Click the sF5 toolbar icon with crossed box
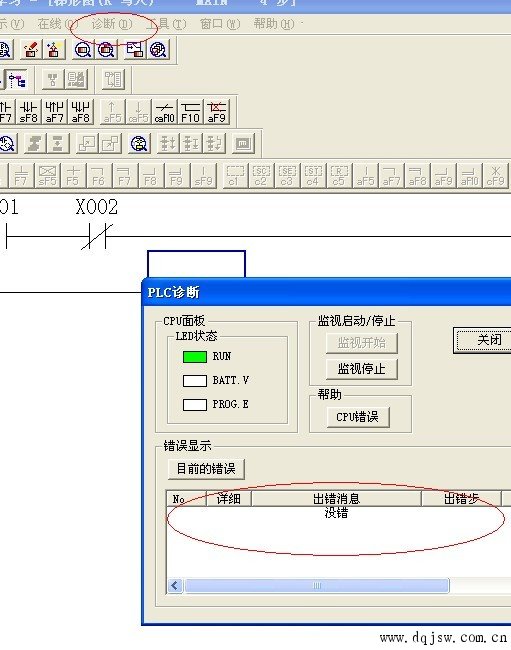This screenshot has height=650, width=511. (x=47, y=175)
